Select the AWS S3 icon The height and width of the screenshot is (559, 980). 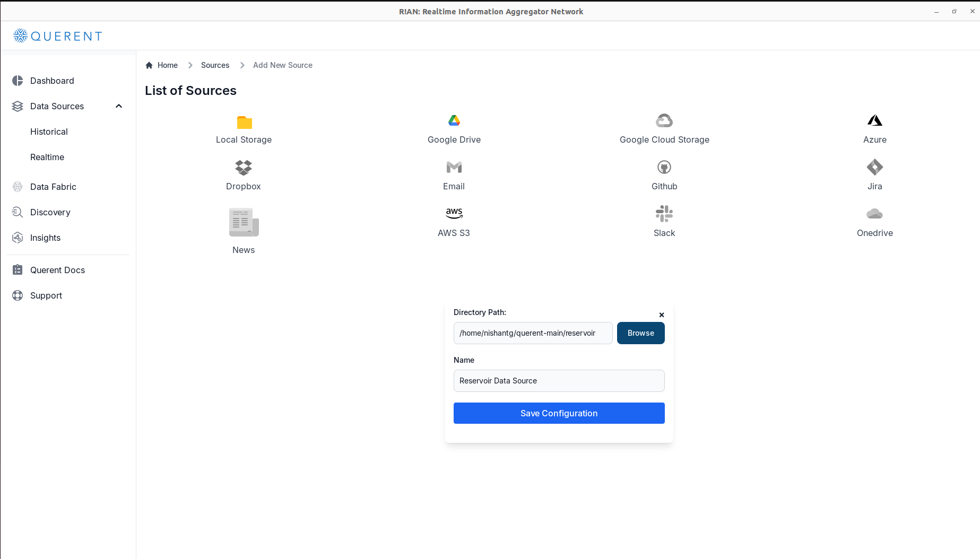[x=454, y=213]
